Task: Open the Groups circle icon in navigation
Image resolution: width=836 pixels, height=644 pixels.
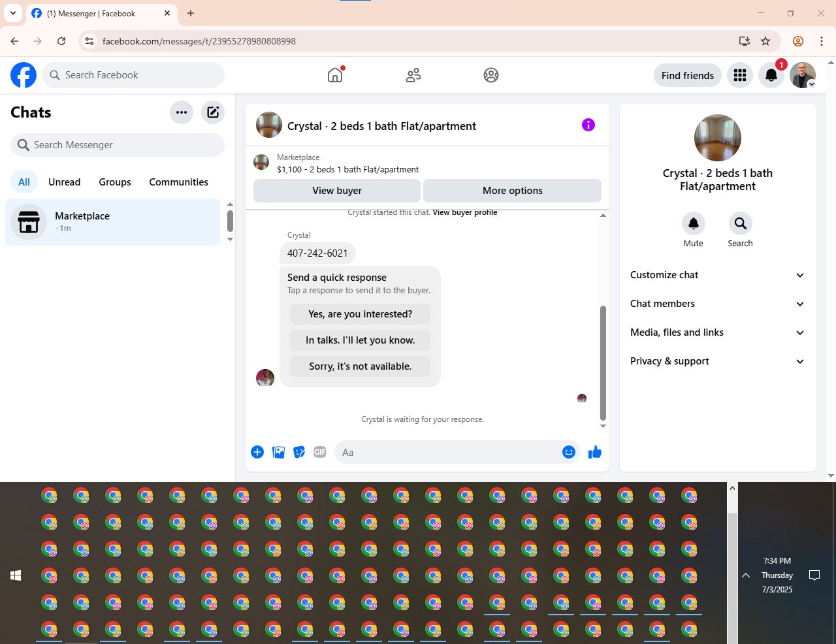Action: pyautogui.click(x=491, y=75)
